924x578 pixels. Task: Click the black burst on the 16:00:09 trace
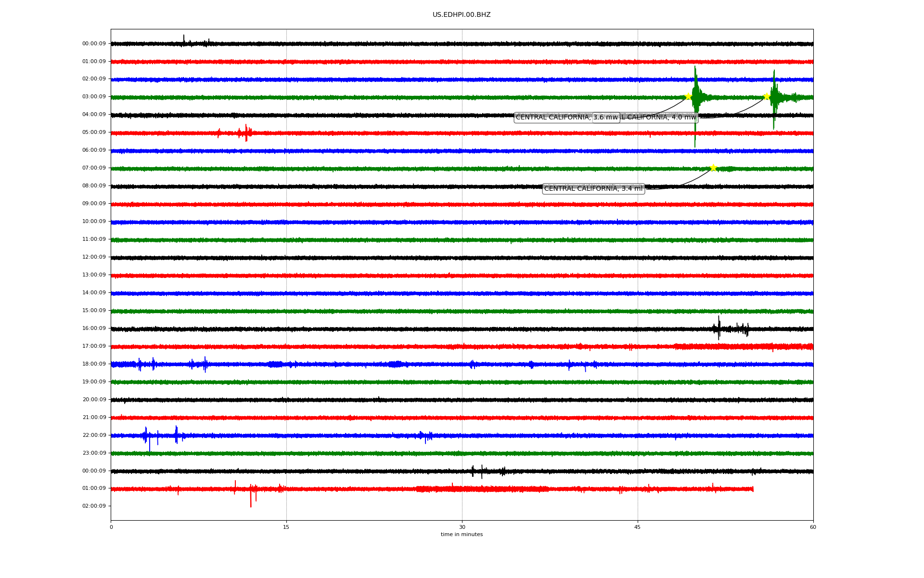tap(719, 328)
